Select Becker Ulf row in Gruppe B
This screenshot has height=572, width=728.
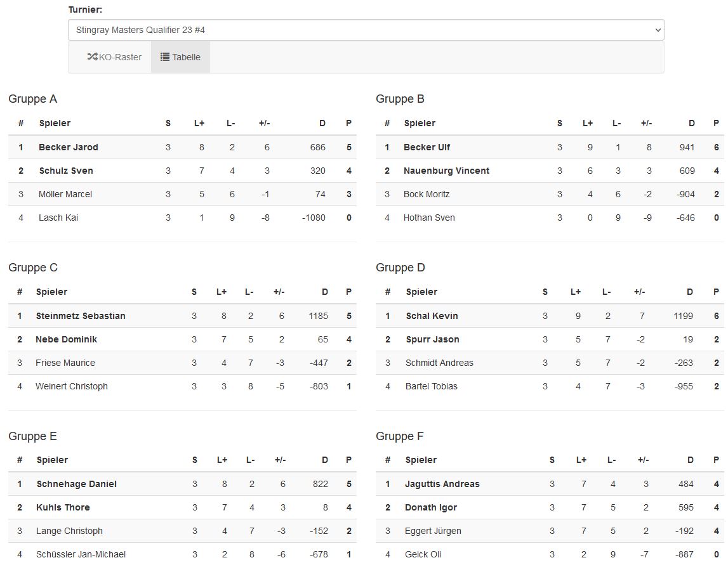427,147
